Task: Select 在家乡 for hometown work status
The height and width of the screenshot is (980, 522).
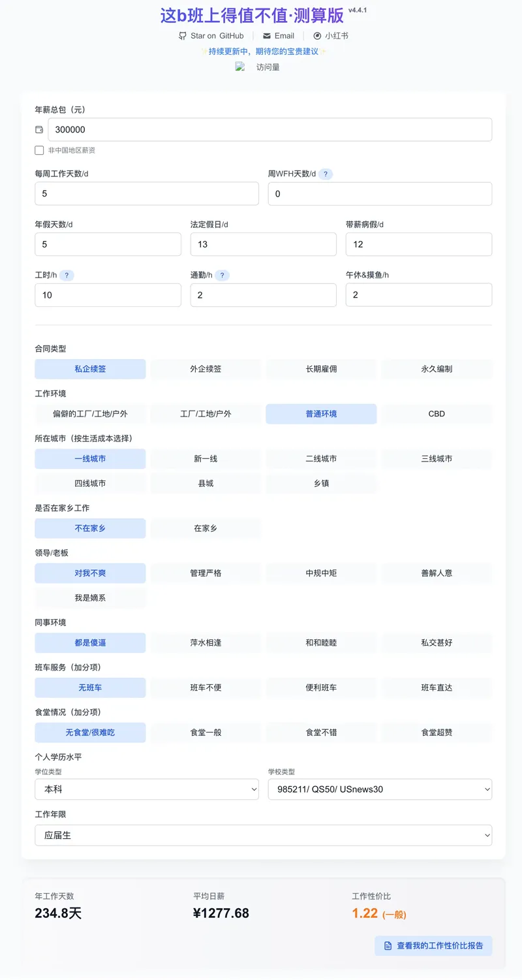Action: [206, 528]
